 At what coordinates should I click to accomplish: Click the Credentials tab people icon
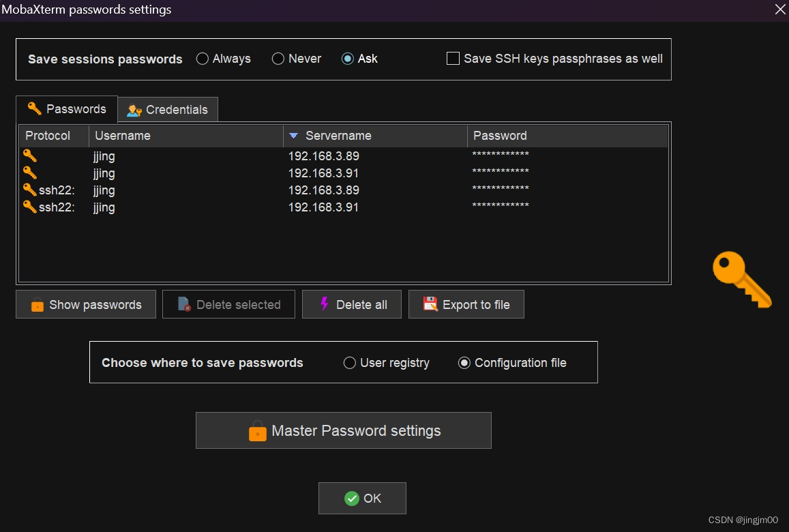pos(133,109)
